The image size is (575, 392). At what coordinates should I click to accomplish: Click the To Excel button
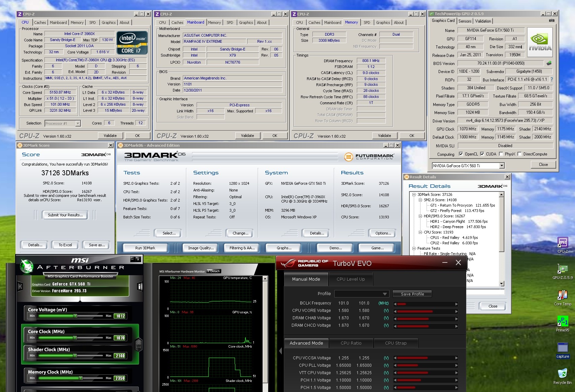click(65, 245)
